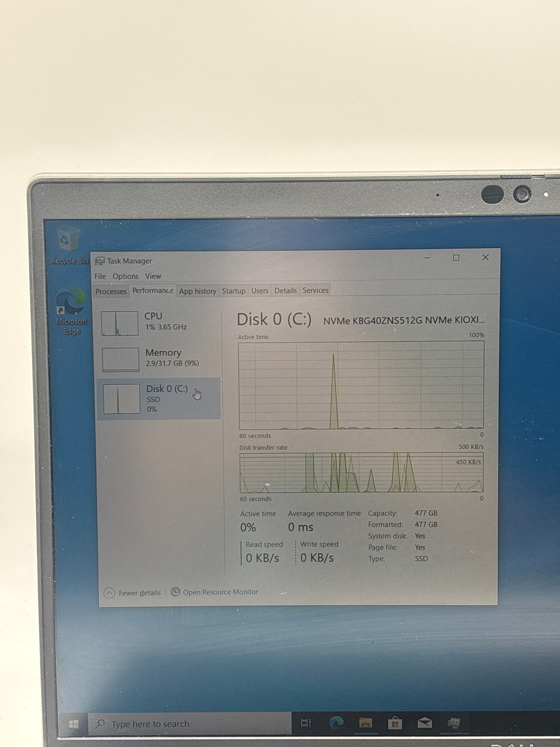Open the File menu
The height and width of the screenshot is (747, 560).
pos(100,276)
